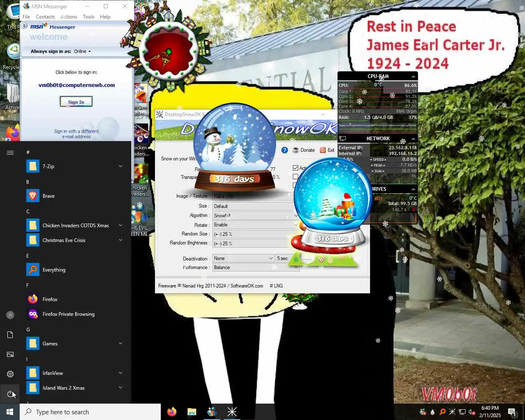Open Everything search app from Start menu
Viewport: 525px width, 420px height.
tap(33, 269)
